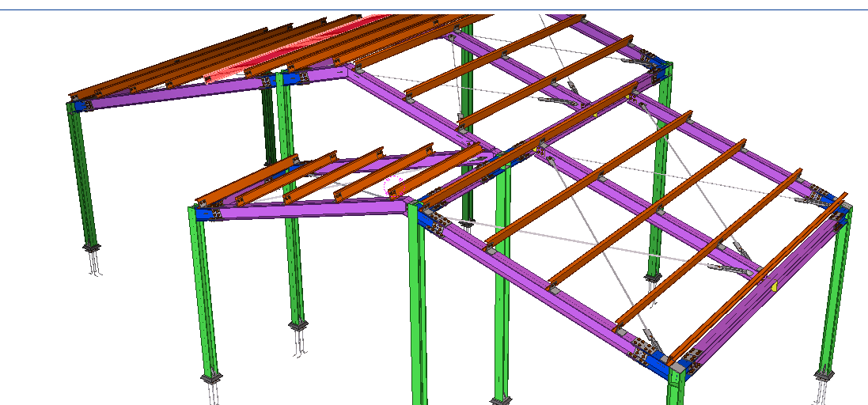The image size is (868, 405).
Task: Click the blue haunch connection at center valley
Action: click(x=514, y=153)
